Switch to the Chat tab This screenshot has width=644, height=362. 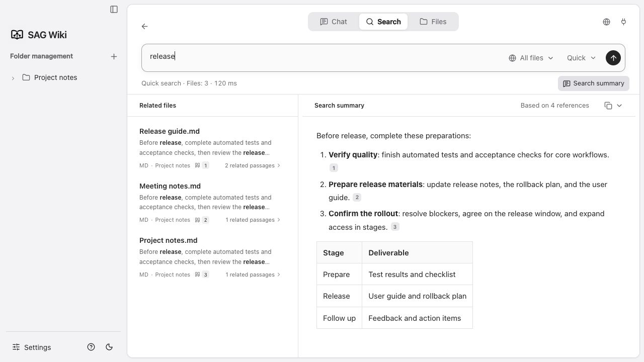pos(333,22)
